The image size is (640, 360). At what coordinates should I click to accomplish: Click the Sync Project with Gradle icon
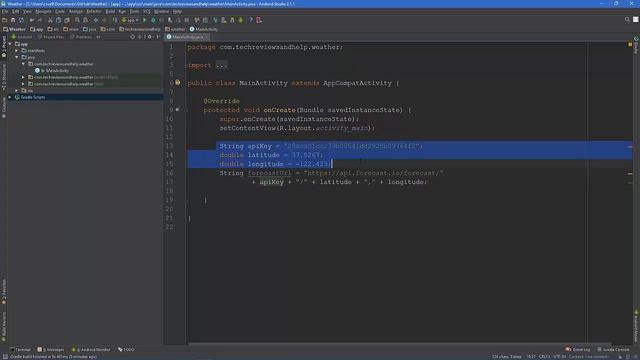[216, 20]
